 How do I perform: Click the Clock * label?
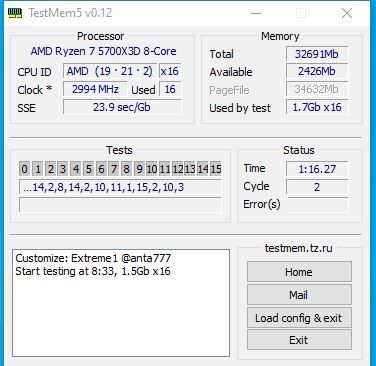point(35,90)
